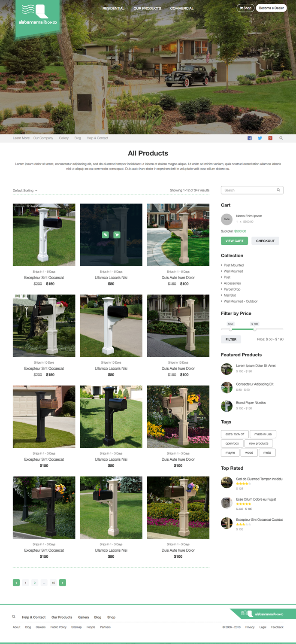Expand the Post Mounted collection item

[233, 265]
